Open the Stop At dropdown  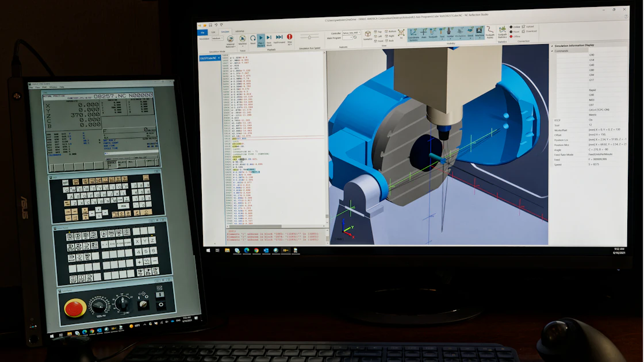(290, 40)
